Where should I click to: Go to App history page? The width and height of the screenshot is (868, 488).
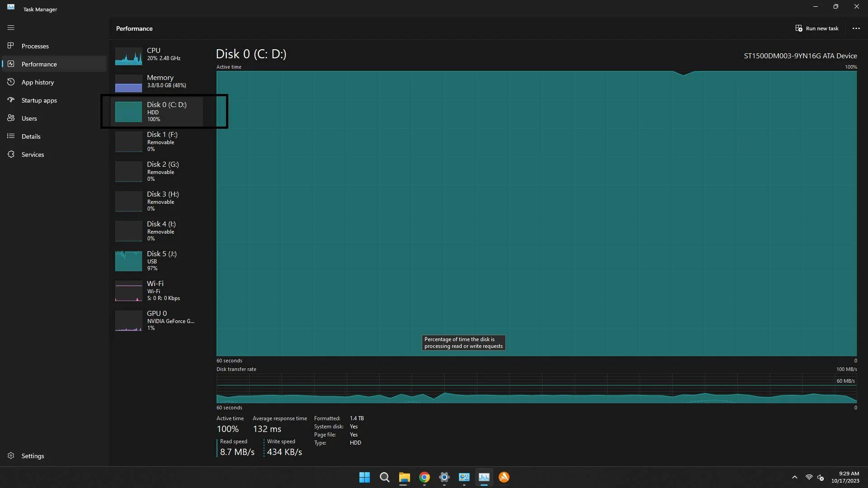coord(54,82)
